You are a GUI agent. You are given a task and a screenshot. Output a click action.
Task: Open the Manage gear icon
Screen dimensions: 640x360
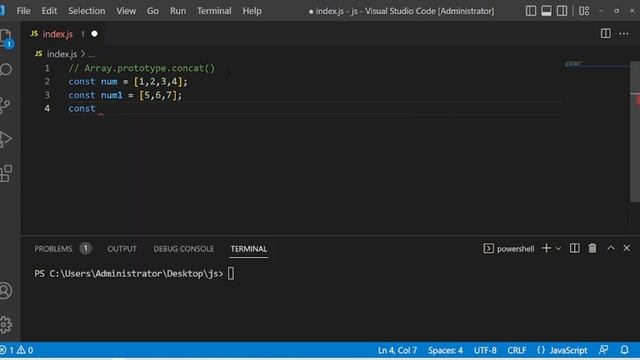coord(6,324)
